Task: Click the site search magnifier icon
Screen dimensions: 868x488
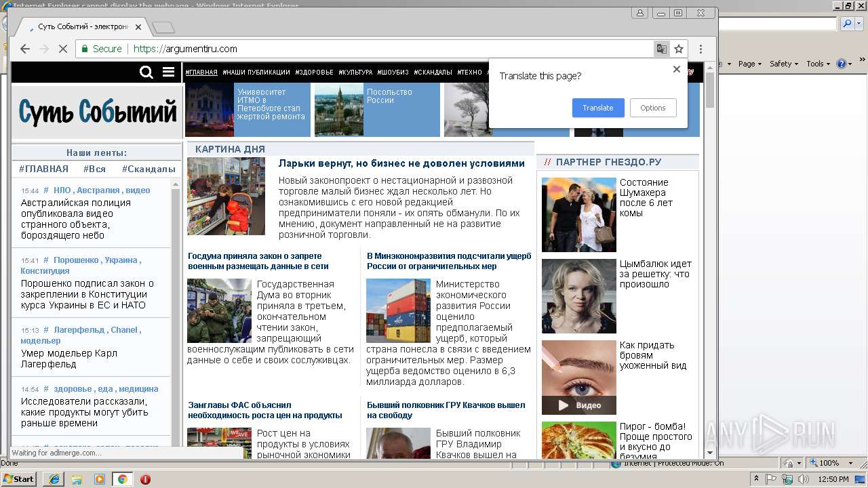Action: click(x=146, y=72)
